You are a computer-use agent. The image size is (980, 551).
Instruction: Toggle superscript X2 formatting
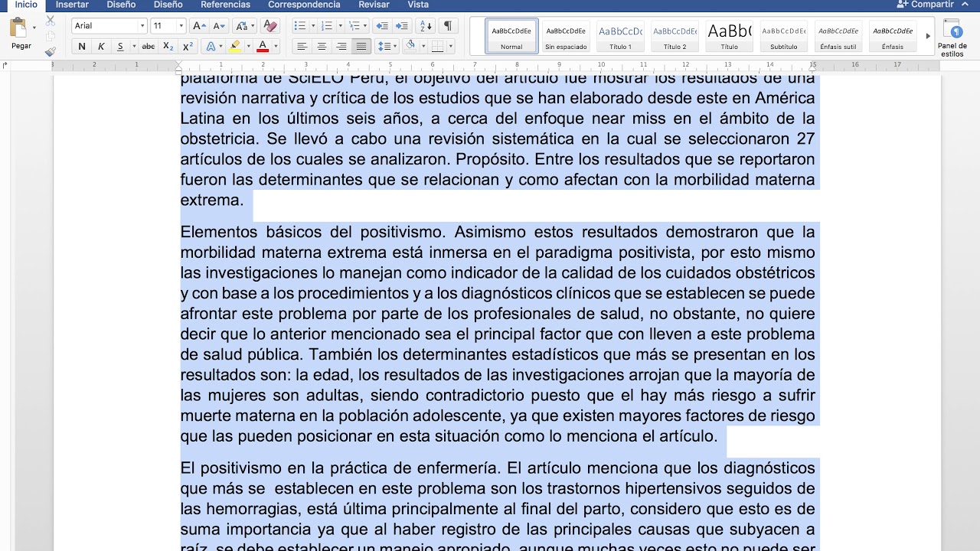pos(187,47)
